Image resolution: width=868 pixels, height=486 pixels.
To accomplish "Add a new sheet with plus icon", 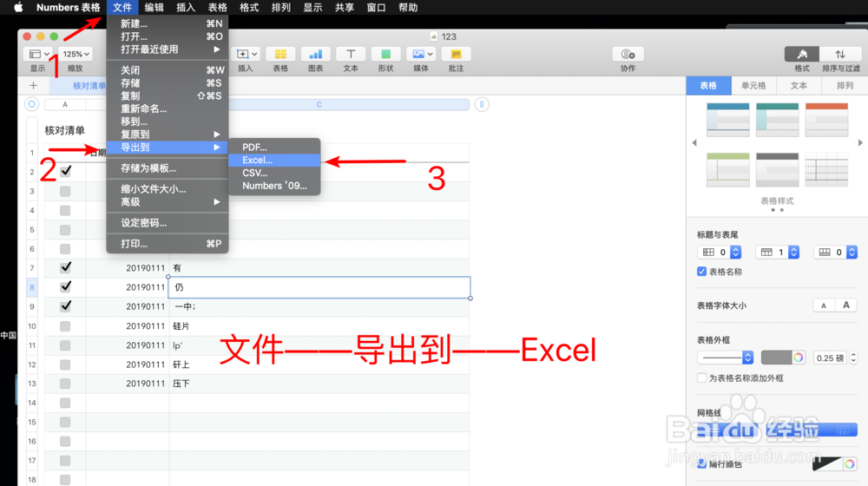I will tap(33, 85).
